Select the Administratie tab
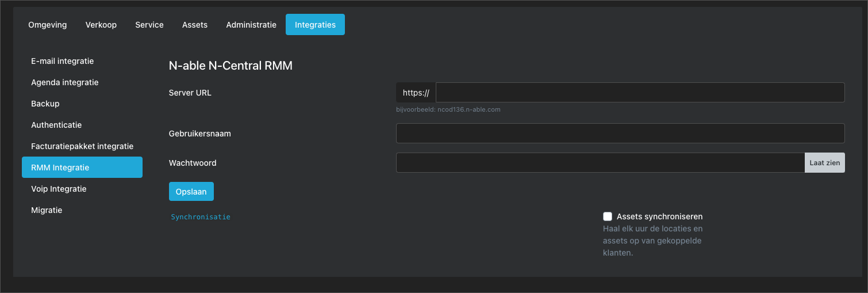 click(x=251, y=25)
